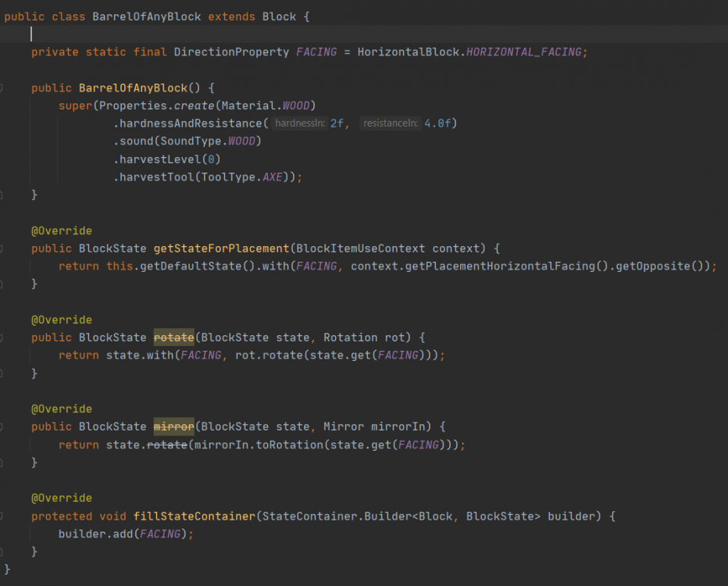Click 'Mirror' parameter type
The width and height of the screenshot is (728, 586).
[x=344, y=427]
